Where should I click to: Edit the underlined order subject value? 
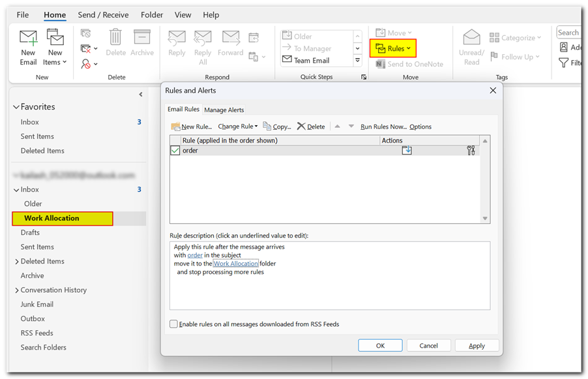[195, 255]
